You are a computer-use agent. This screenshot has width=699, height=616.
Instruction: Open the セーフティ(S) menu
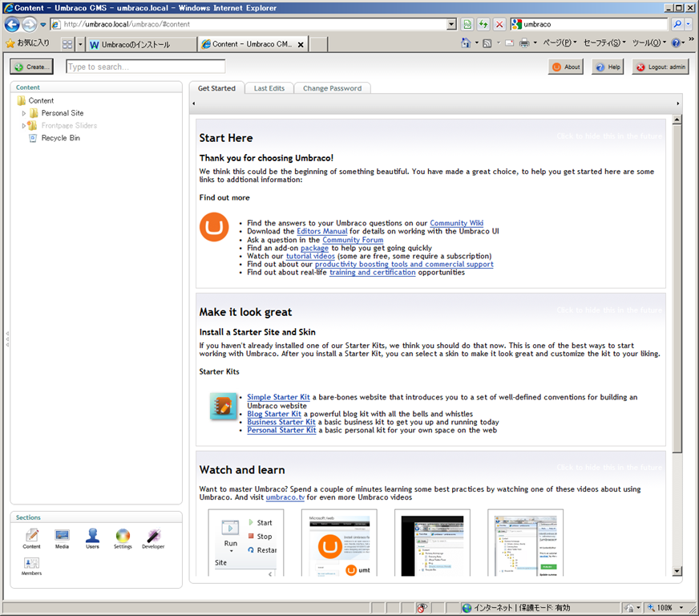[x=604, y=43]
